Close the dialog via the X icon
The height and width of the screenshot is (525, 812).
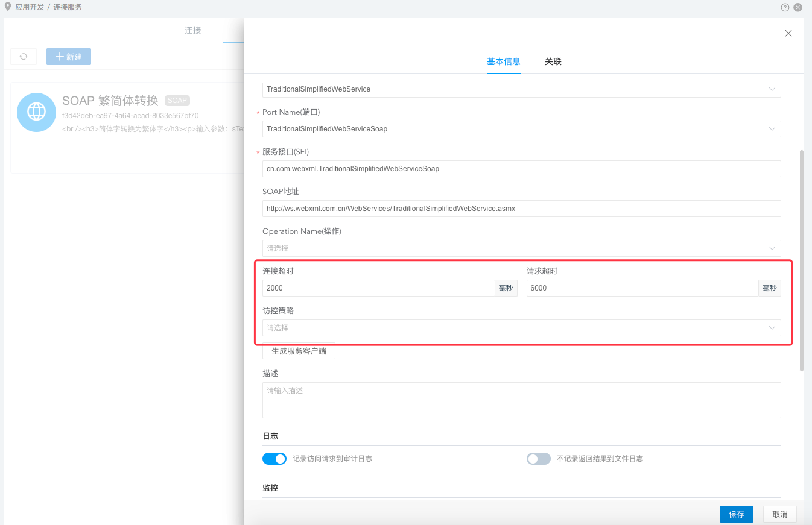click(x=788, y=33)
